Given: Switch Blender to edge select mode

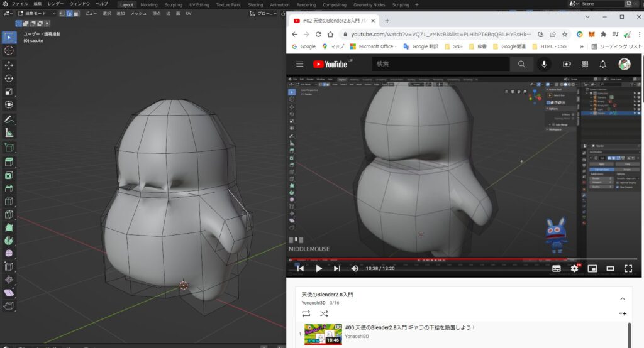Looking at the screenshot, I should pos(69,13).
